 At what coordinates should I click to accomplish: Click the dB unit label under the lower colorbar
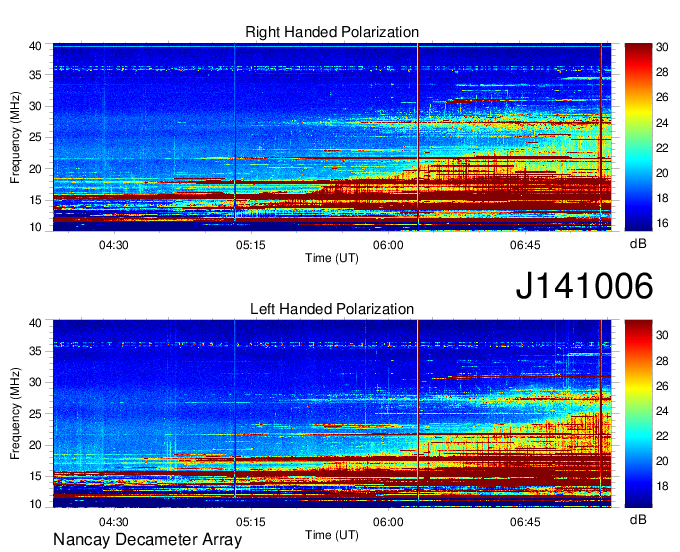tap(638, 519)
